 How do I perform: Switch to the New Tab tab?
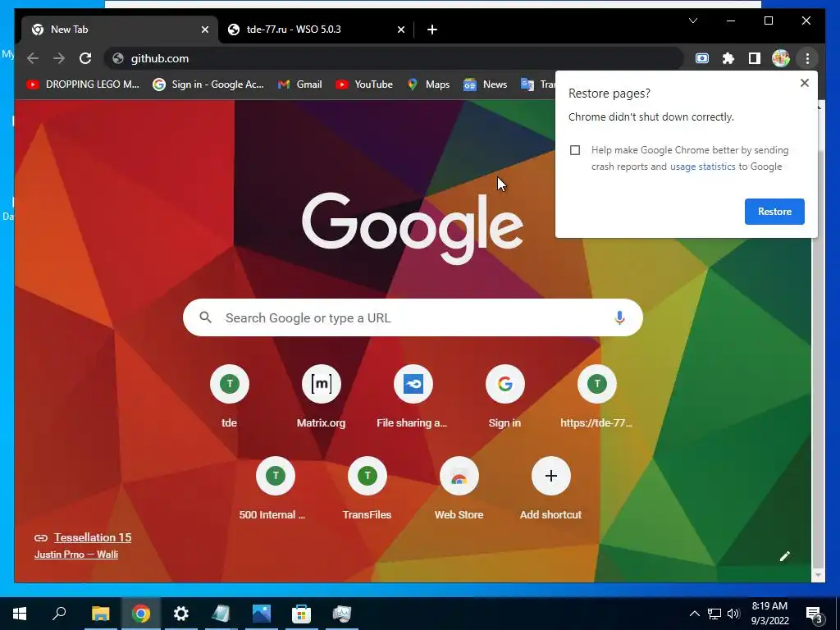click(120, 30)
